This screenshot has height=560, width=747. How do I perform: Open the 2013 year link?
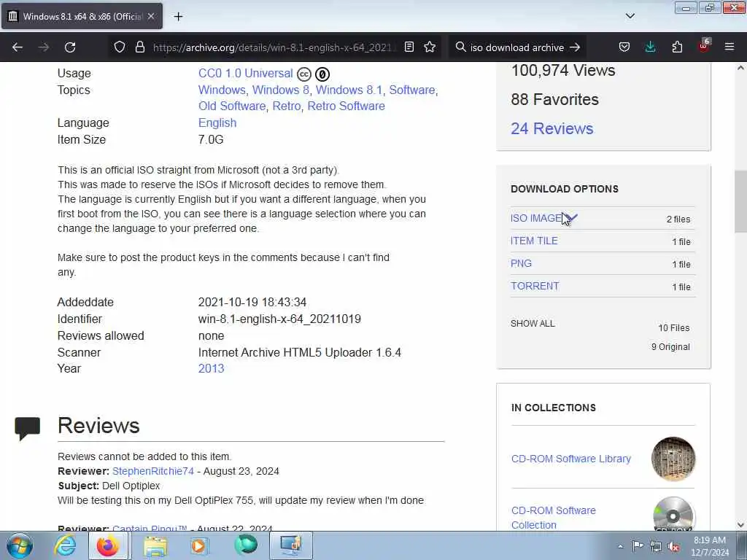211,368
